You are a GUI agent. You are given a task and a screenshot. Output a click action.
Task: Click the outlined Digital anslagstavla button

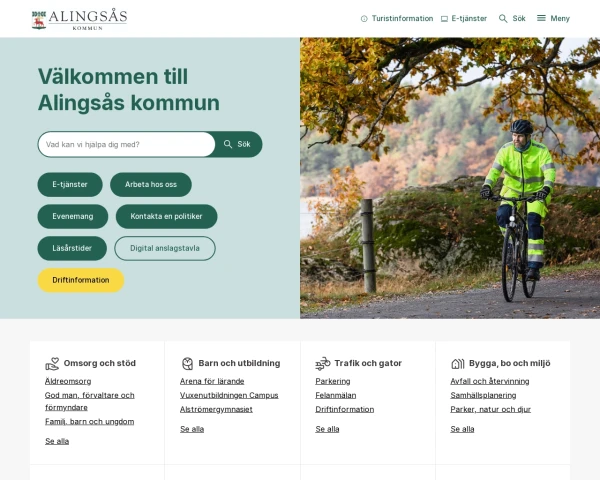click(165, 248)
